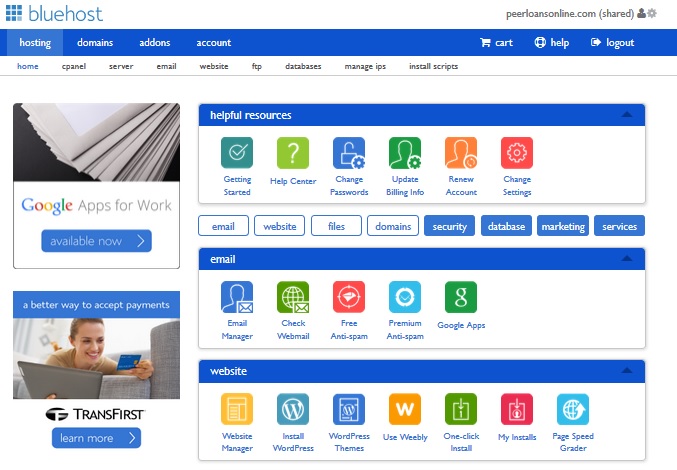Toggle the domains section filter
Viewport: 677px width, 470px height.
coord(393,226)
